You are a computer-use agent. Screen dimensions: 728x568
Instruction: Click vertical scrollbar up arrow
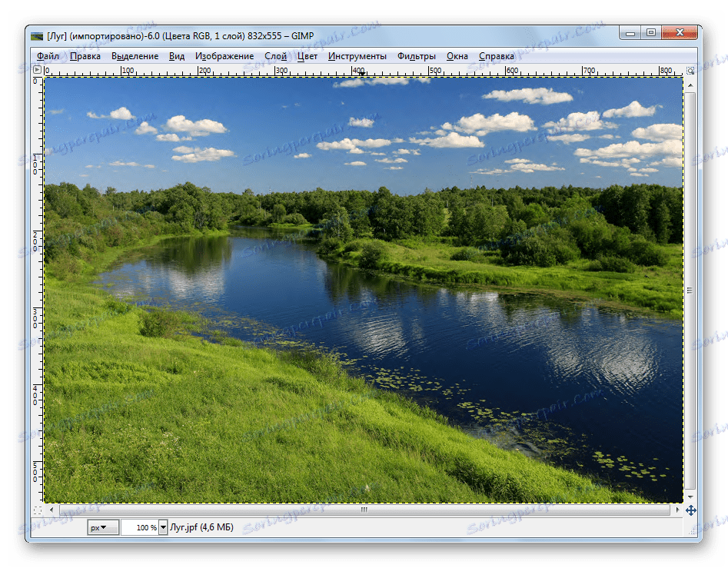pyautogui.click(x=690, y=85)
